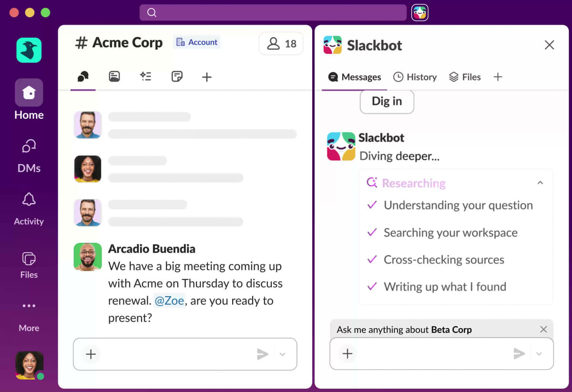Switch to Slackbot History tab
Image resolution: width=572 pixels, height=392 pixels.
click(x=415, y=77)
